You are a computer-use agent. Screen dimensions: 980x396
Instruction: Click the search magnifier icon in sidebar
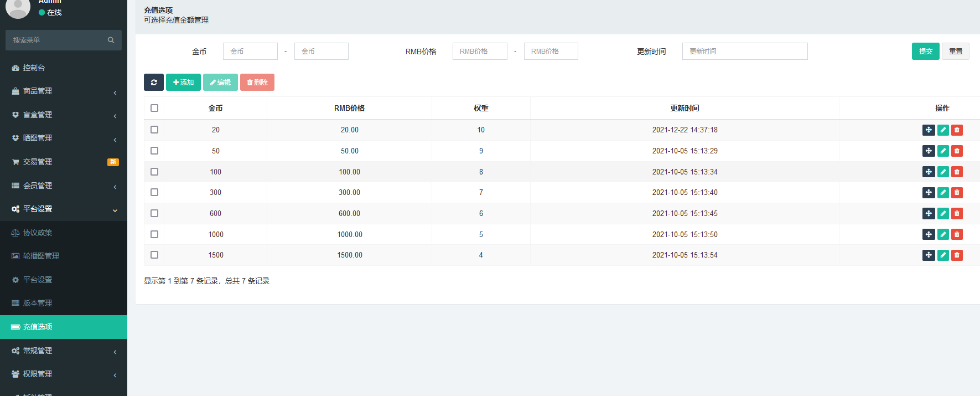coord(111,40)
